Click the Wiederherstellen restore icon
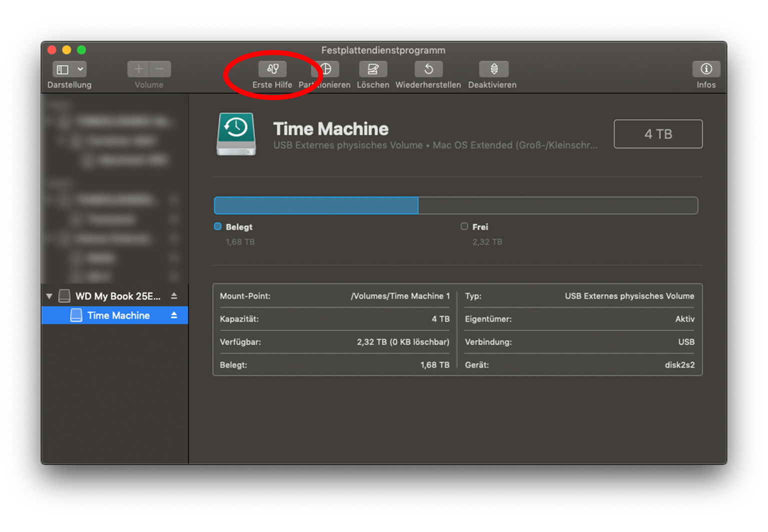Viewport: 768px width, 532px height. 428,69
